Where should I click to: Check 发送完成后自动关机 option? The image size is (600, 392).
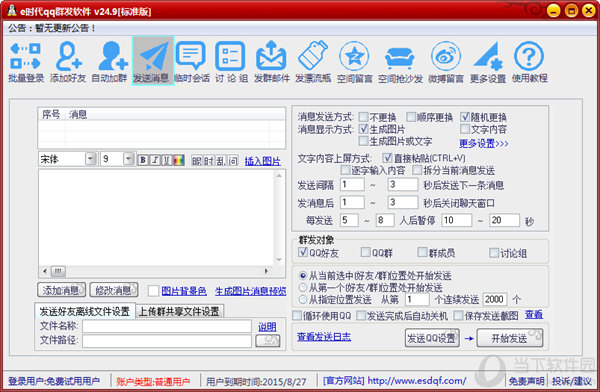click(361, 315)
